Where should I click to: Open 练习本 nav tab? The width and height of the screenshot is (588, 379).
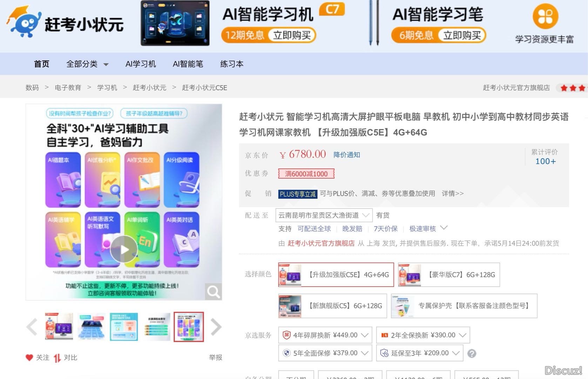(232, 64)
